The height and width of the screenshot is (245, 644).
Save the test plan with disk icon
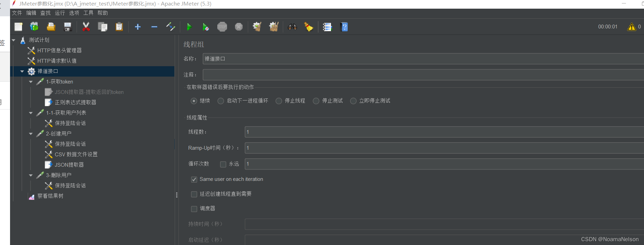68,27
